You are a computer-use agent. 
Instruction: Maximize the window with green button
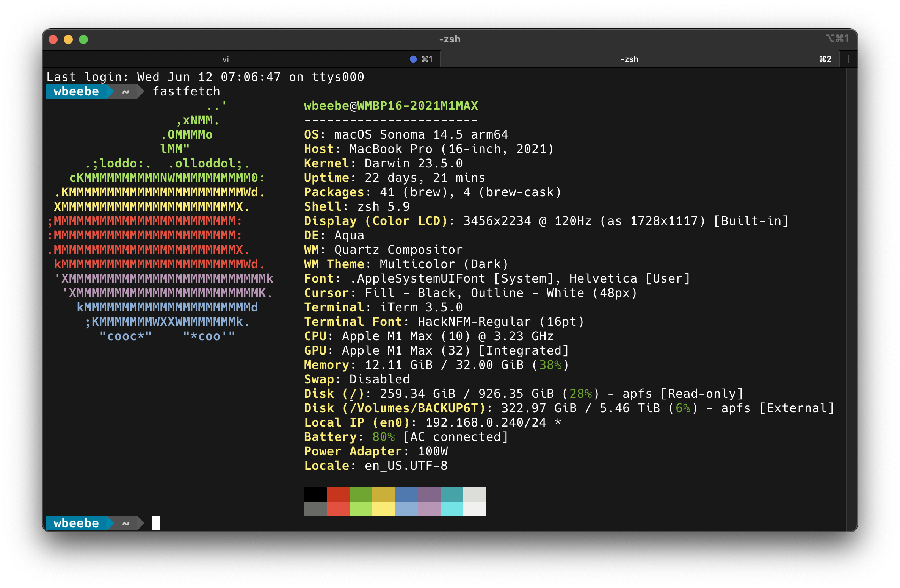pyautogui.click(x=83, y=39)
